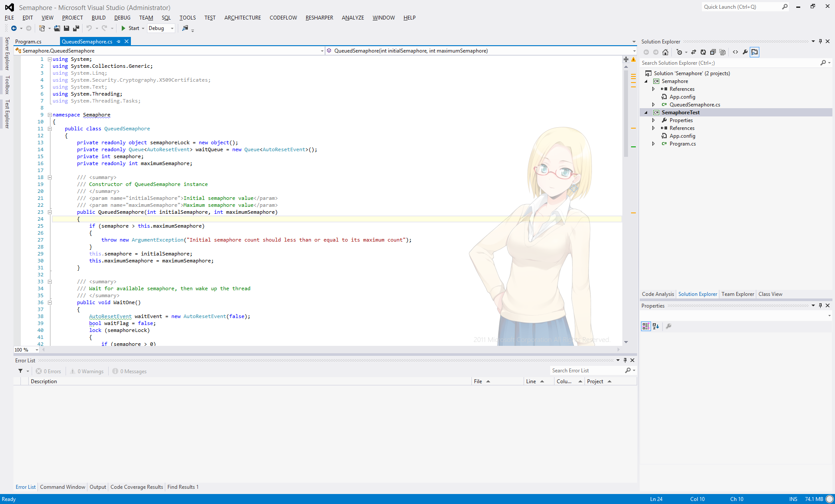
Task: Click in the Search Solution Explorer field
Action: 730,63
